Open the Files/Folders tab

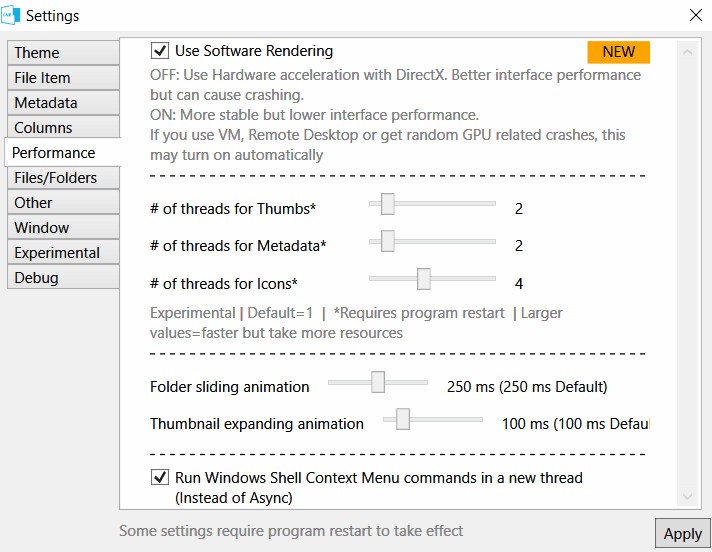pos(64,177)
